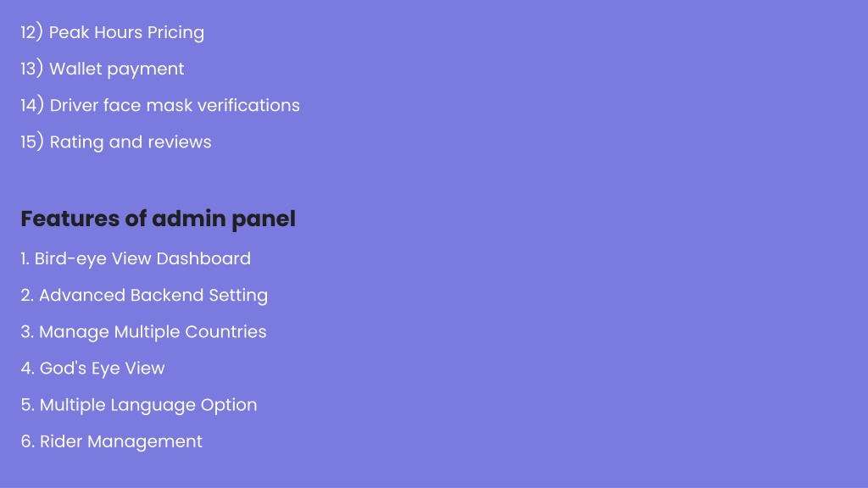Viewport: 868px width, 488px height.
Task: Click the '15)' list number marker
Action: pos(32,141)
